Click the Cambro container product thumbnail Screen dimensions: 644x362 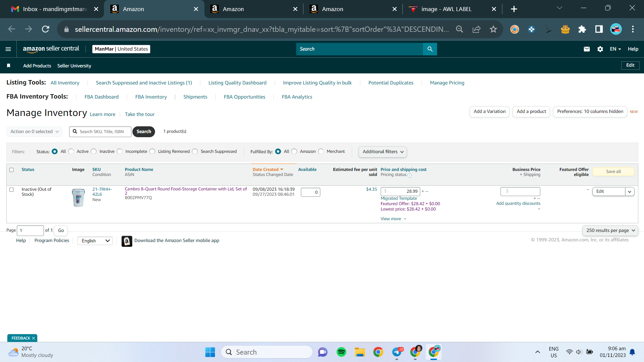pos(78,198)
